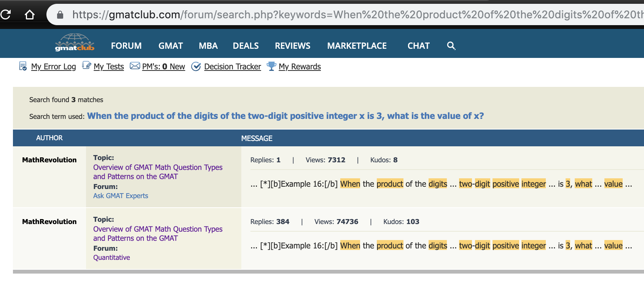Go to browser home page icon
The width and height of the screenshot is (644, 285).
pos(29,14)
